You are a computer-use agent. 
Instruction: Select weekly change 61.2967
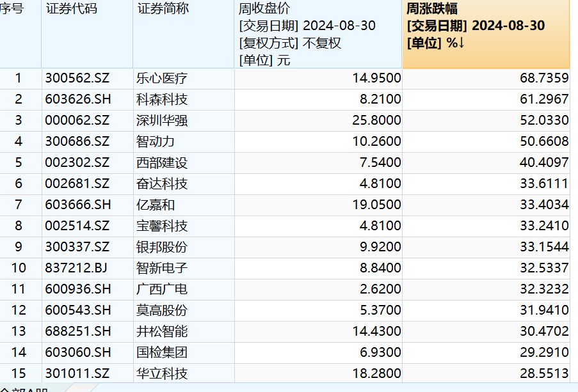coord(544,99)
